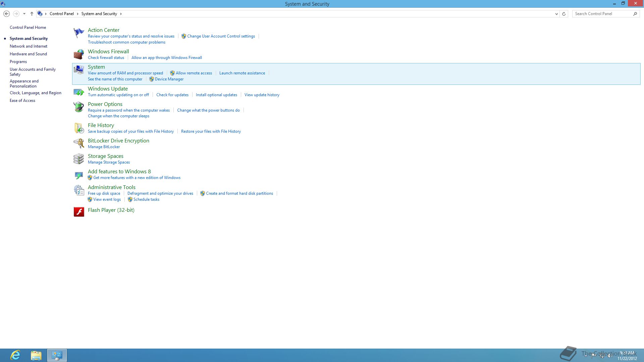The image size is (644, 362).
Task: Click the Windows Update green arrows icon
Action: pos(78,92)
